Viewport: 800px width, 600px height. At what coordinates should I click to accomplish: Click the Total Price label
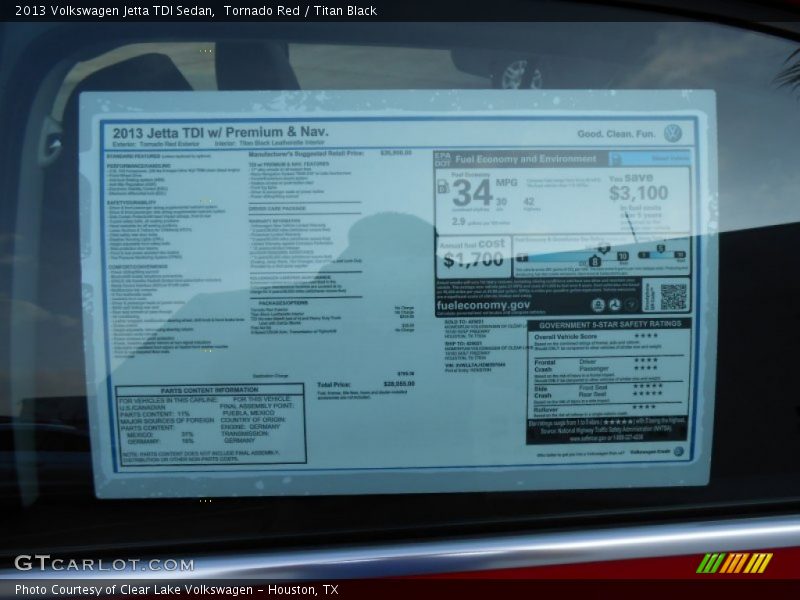[x=334, y=385]
